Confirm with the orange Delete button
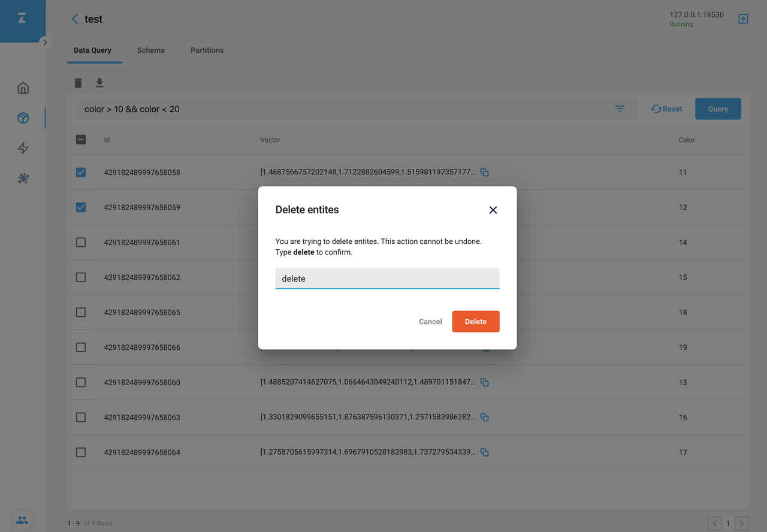Screen dimensions: 767x532 pyautogui.click(x=475, y=322)
